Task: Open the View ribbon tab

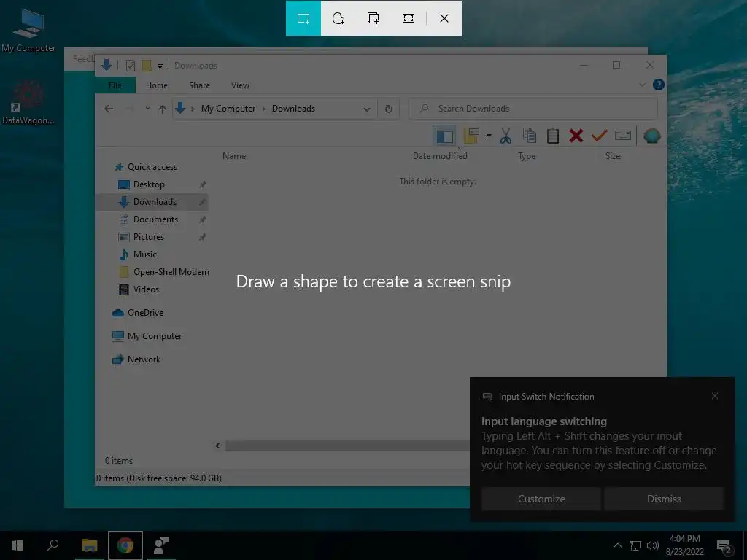Action: coord(240,85)
